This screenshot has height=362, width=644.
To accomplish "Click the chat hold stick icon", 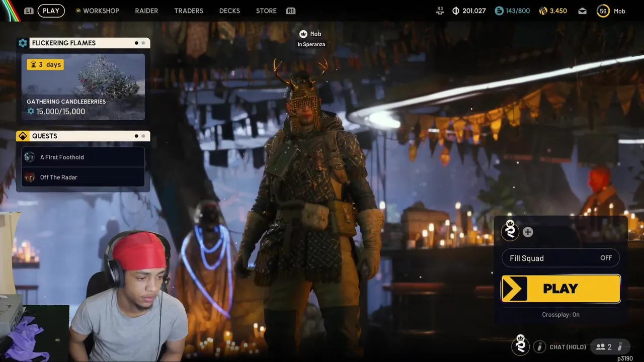I will coord(539,346).
